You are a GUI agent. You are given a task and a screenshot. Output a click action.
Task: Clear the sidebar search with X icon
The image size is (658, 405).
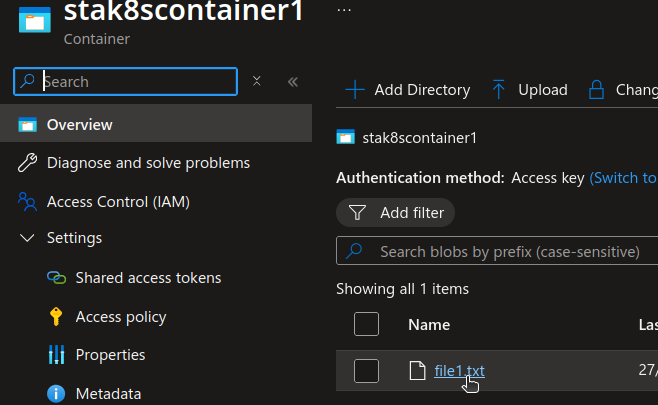(x=257, y=81)
